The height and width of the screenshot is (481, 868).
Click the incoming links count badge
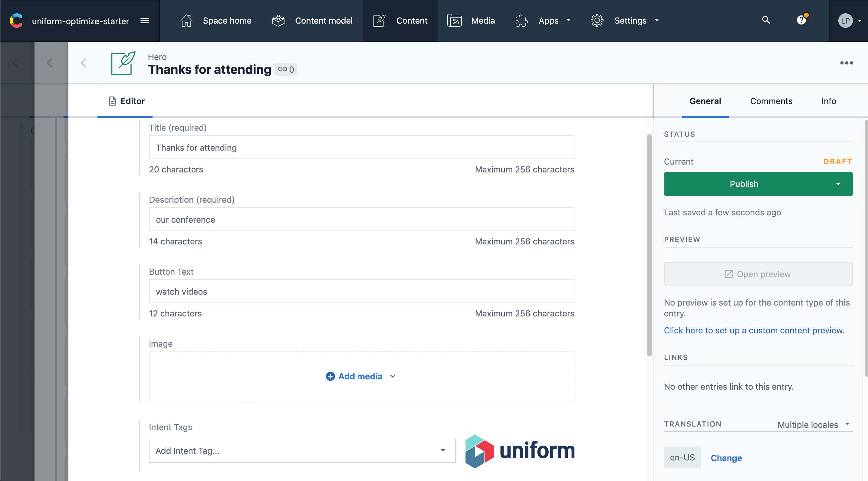286,69
